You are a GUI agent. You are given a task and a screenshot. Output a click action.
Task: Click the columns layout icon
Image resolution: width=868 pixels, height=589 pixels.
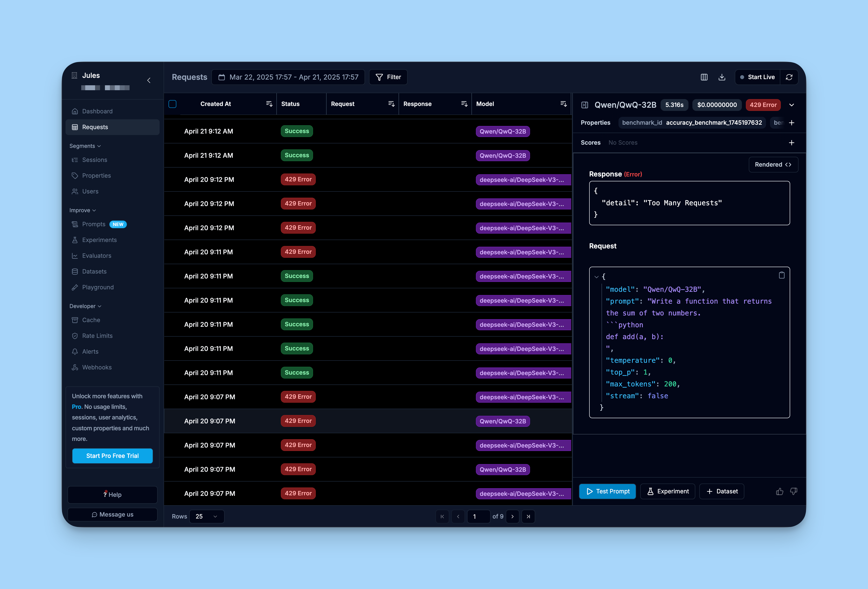704,77
